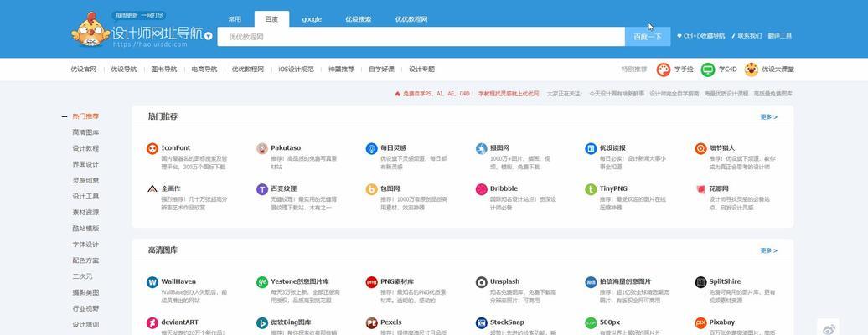Select 界面设计 in the left sidebar

[85, 164]
